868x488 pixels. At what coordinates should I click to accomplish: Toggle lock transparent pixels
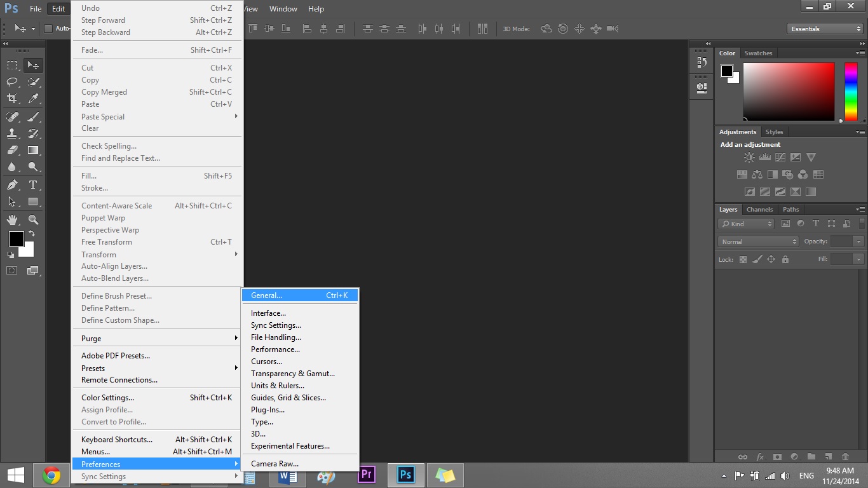[x=743, y=259]
